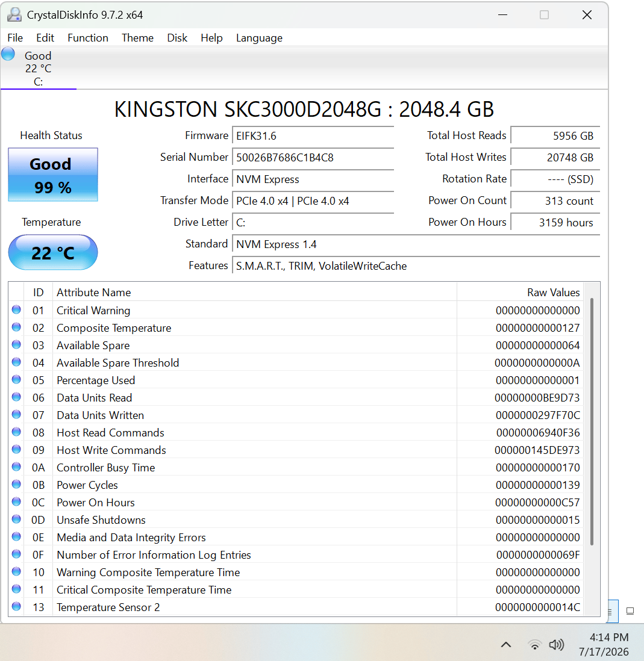Maximize the CrystalDiskInfo window

[545, 15]
